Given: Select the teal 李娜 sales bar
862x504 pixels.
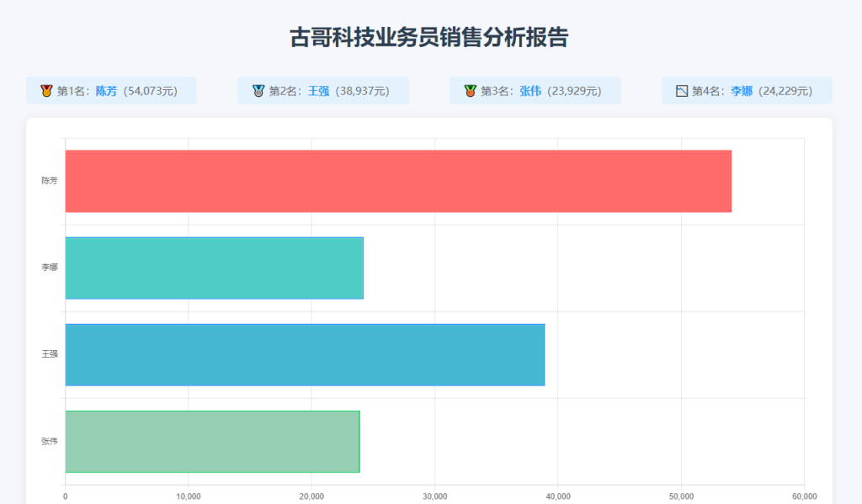Looking at the screenshot, I should coord(215,268).
